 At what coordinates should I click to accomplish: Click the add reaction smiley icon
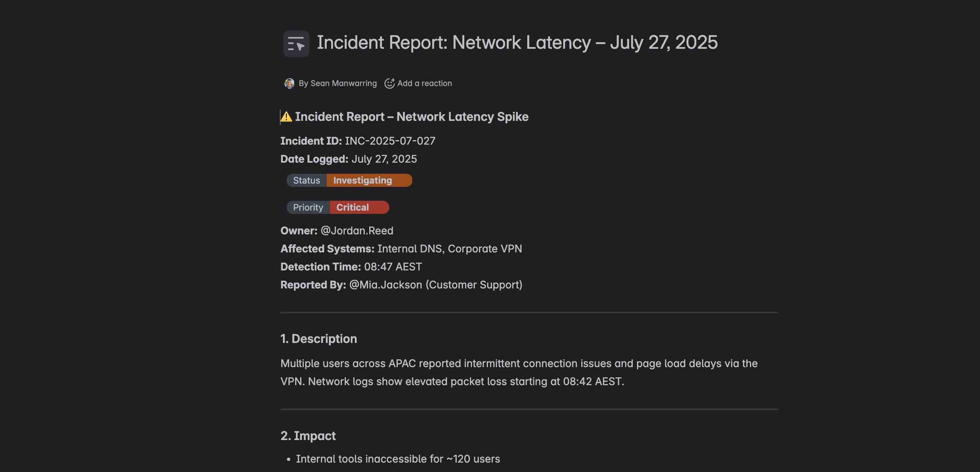pos(389,84)
